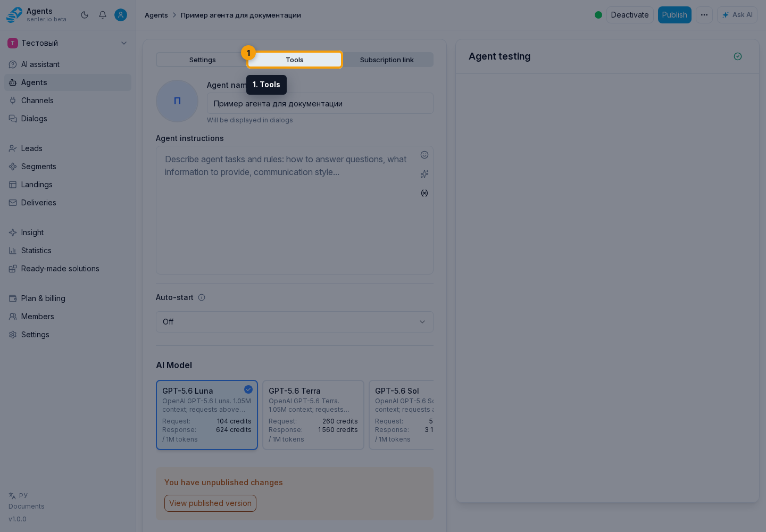This screenshot has width=766, height=532.
Task: Open Settings in sidebar
Action: pos(68,335)
